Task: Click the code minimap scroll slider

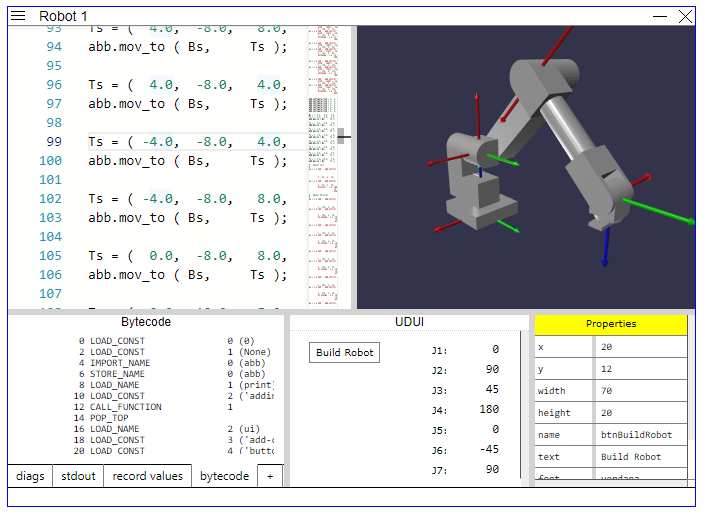Action: coord(341,136)
